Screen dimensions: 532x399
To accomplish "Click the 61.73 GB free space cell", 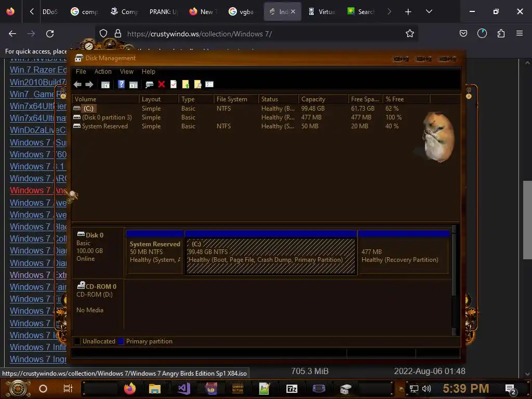I will click(x=363, y=109).
